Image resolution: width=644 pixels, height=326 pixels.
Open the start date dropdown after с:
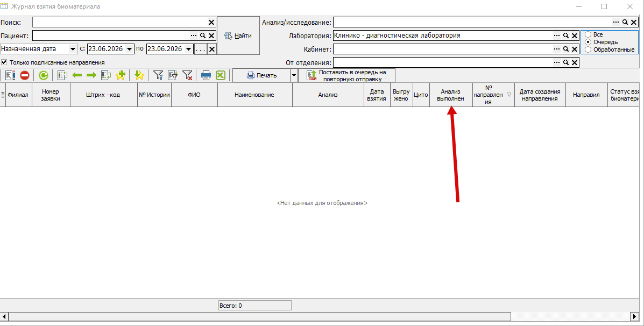coord(130,49)
